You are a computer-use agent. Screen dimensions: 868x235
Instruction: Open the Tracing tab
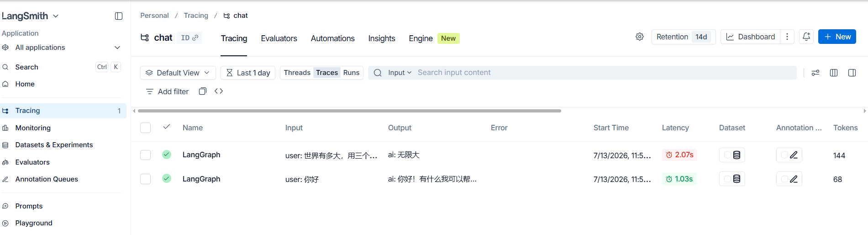234,38
